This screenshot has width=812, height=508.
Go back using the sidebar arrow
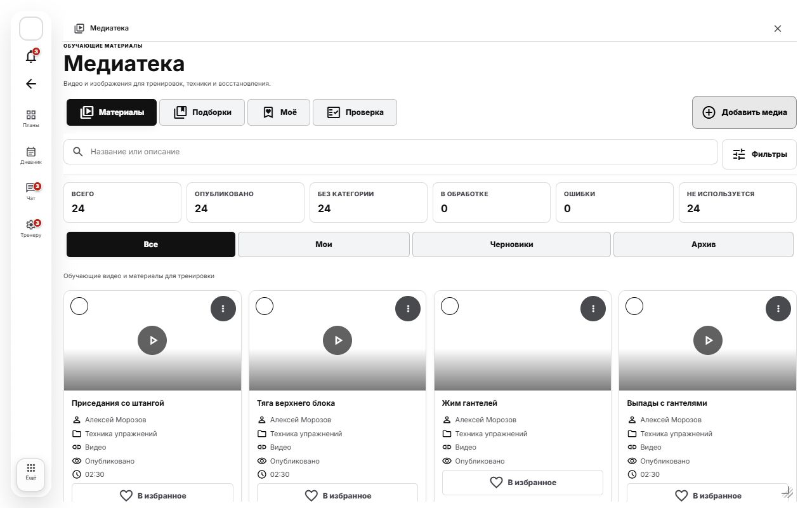[x=31, y=84]
